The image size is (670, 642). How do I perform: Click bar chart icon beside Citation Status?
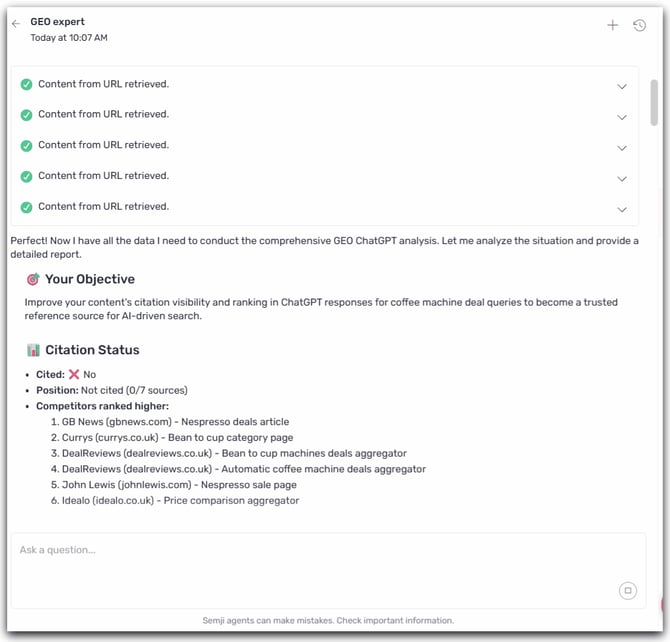(x=33, y=351)
